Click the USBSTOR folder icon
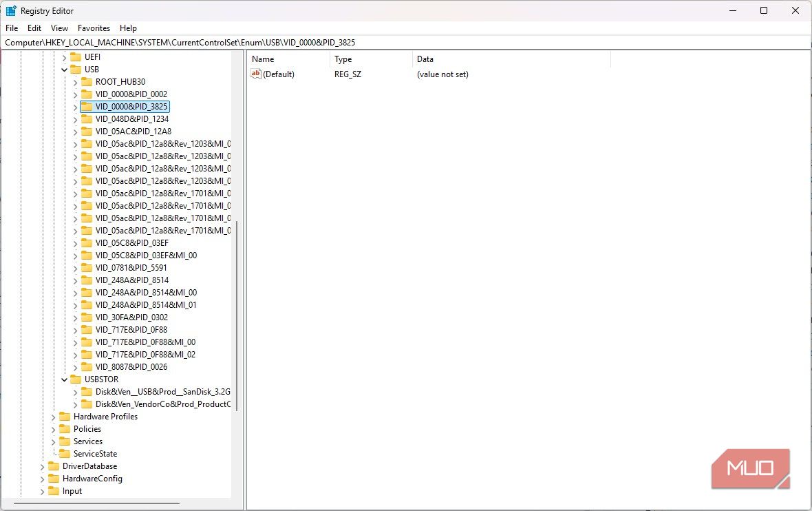Viewport: 812px width, 511px height. point(76,379)
